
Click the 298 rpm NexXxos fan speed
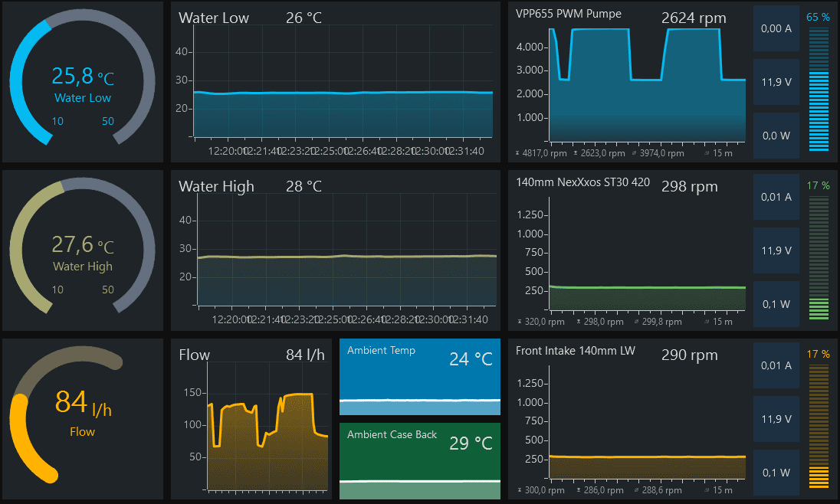click(690, 186)
